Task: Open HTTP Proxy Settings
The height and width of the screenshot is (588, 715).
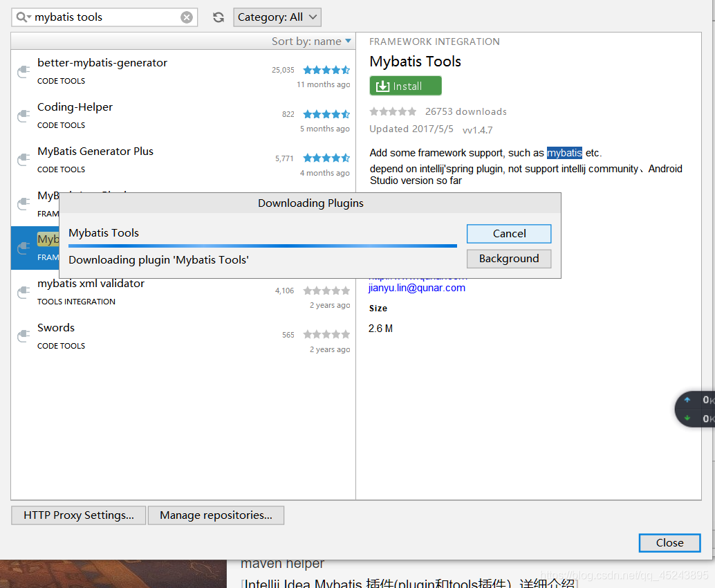Action: [78, 515]
